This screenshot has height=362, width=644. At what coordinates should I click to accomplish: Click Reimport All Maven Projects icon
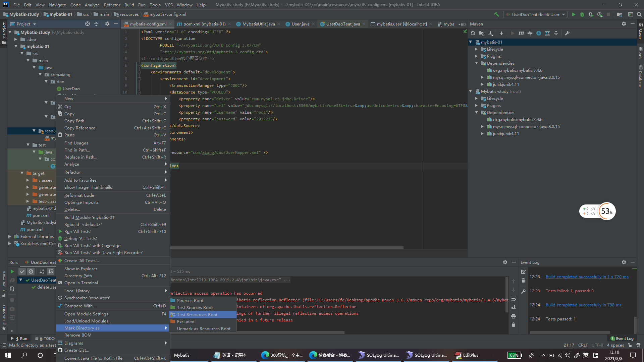tap(473, 33)
